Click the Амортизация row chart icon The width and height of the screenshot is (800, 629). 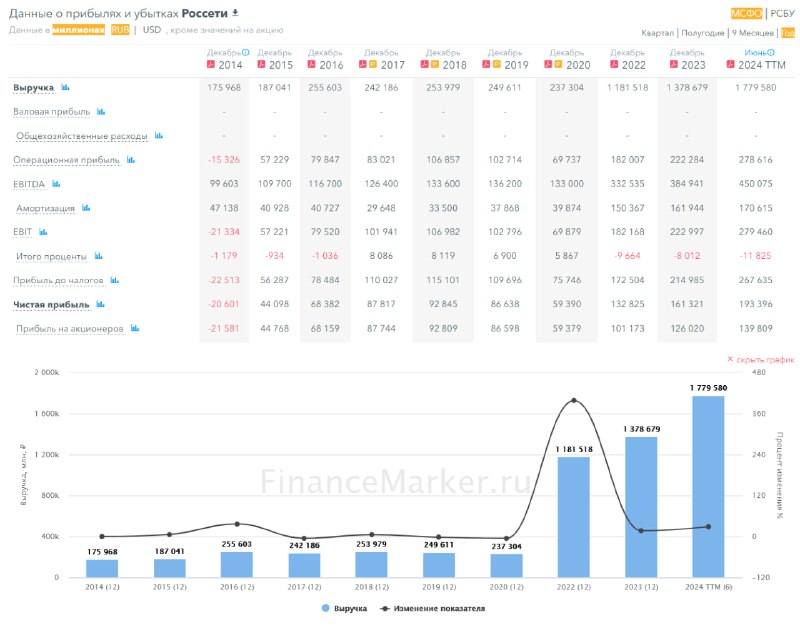point(86,208)
